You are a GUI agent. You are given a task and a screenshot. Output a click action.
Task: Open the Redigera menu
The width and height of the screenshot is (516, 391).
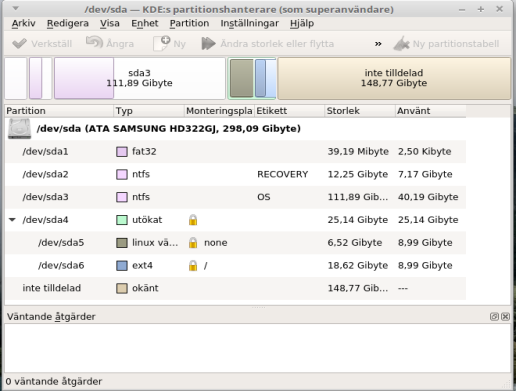[68, 23]
